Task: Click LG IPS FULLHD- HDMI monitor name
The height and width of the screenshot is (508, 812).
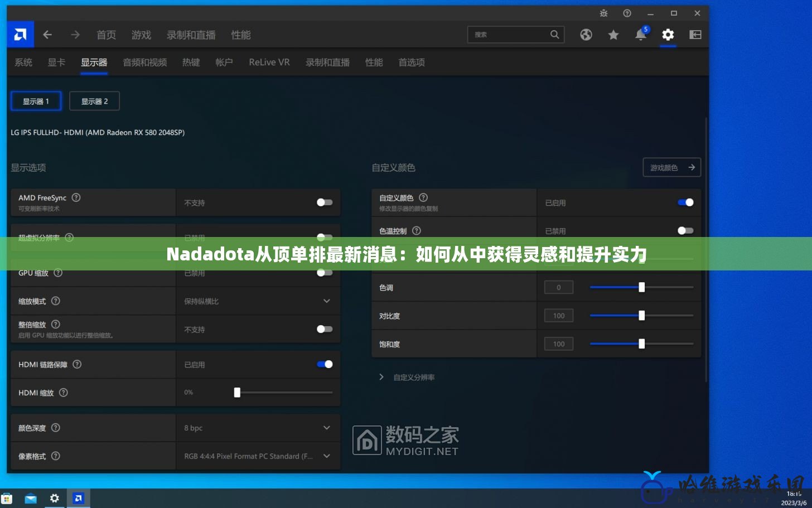Action: pyautogui.click(x=98, y=133)
